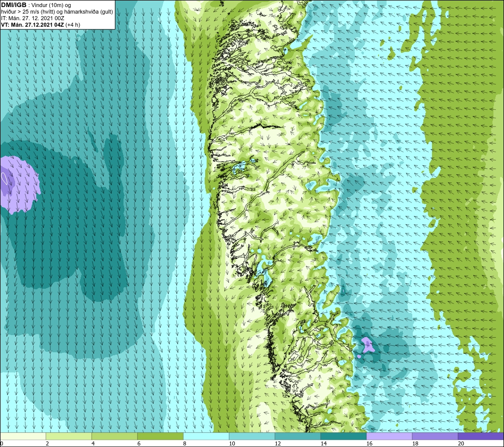Image resolution: width=504 pixels, height=447 pixels.
Task: Click the "VT: Mán. 27.12.2021 04Z (+4 h)" line
Action: [x=40, y=25]
